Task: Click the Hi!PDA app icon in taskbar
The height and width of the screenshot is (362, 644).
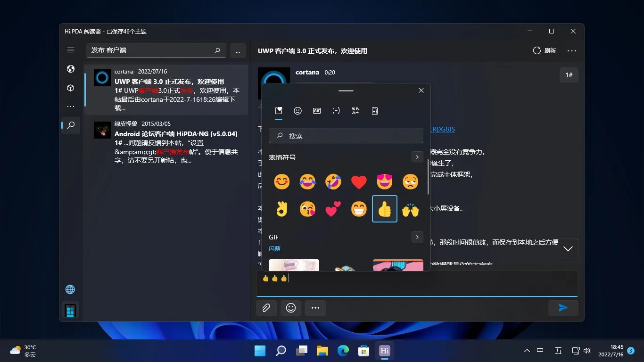Action: coord(385,351)
